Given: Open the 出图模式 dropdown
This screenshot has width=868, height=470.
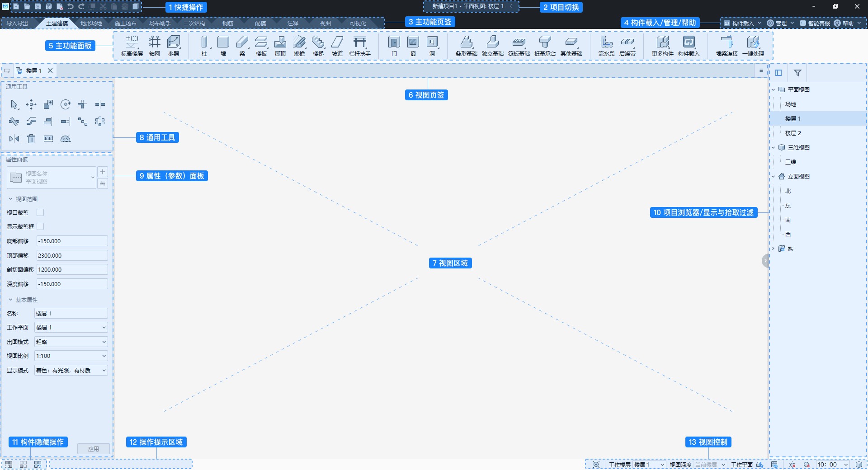Looking at the screenshot, I should pos(71,342).
